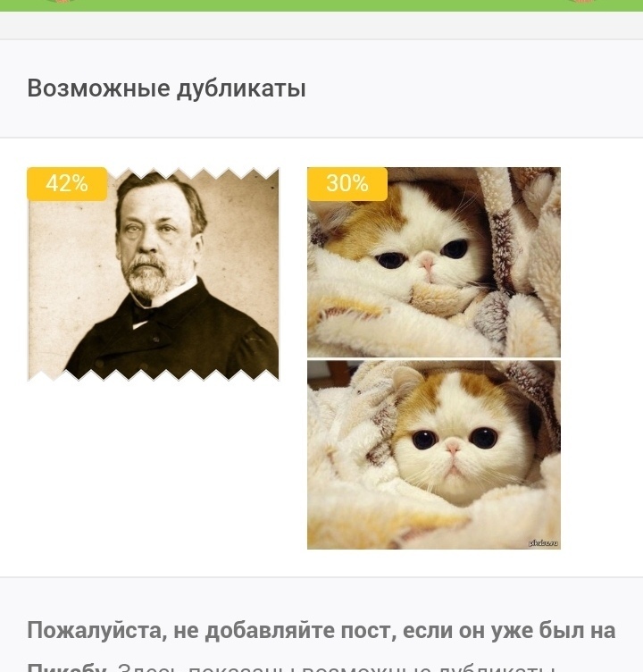Open the squinting cat photo in blanket
Screen dimensions: 643x672
pos(434,262)
